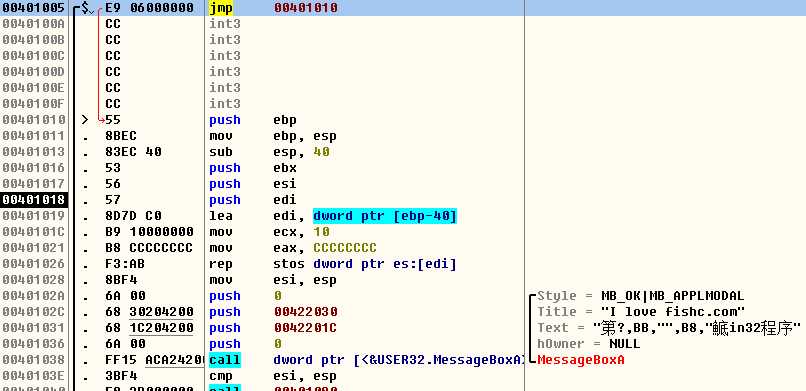This screenshot has height=391, width=806.
Task: Select address 0040100E
Action: [33, 88]
